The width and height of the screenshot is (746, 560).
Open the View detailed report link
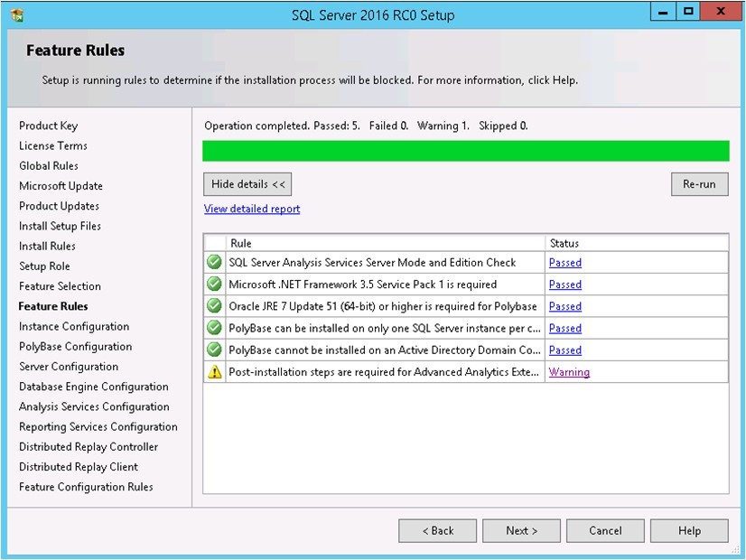(x=252, y=209)
